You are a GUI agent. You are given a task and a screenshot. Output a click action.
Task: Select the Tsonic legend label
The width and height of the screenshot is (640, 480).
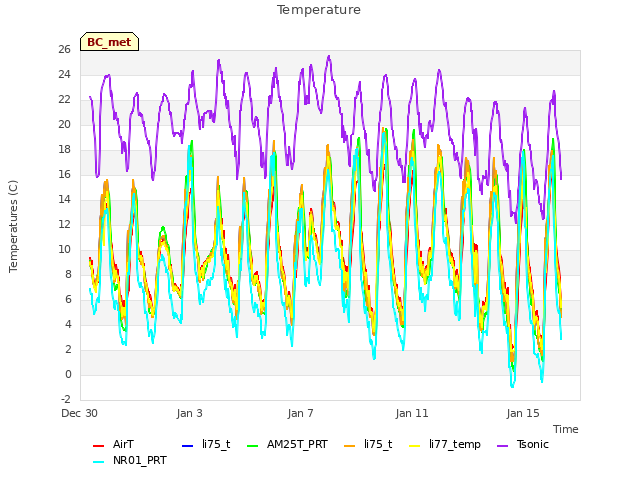coord(533,444)
